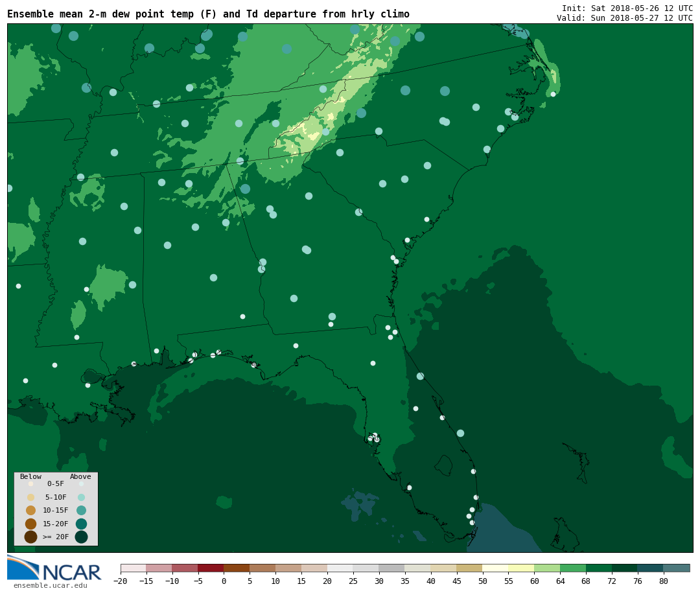Click the '50' colorbar tick label
The height and width of the screenshot is (593, 700).
click(x=483, y=581)
